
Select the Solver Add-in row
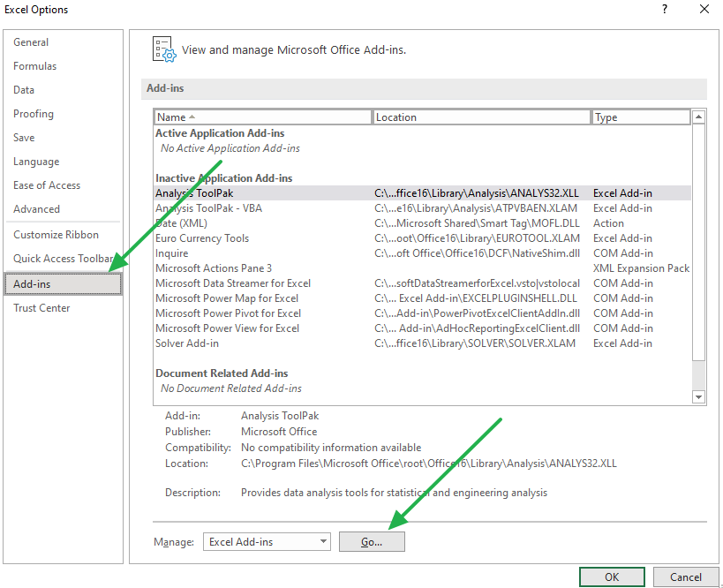[x=422, y=343]
